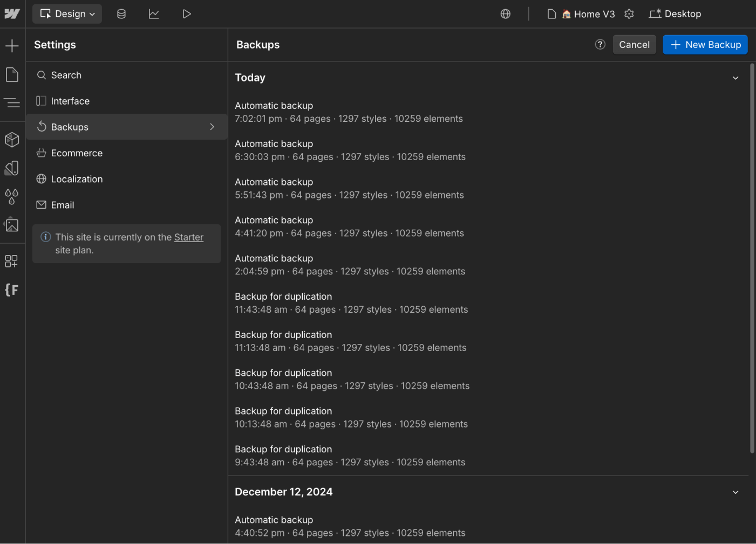Collapse the Today backups section
This screenshot has width=756, height=544.
pyautogui.click(x=735, y=78)
